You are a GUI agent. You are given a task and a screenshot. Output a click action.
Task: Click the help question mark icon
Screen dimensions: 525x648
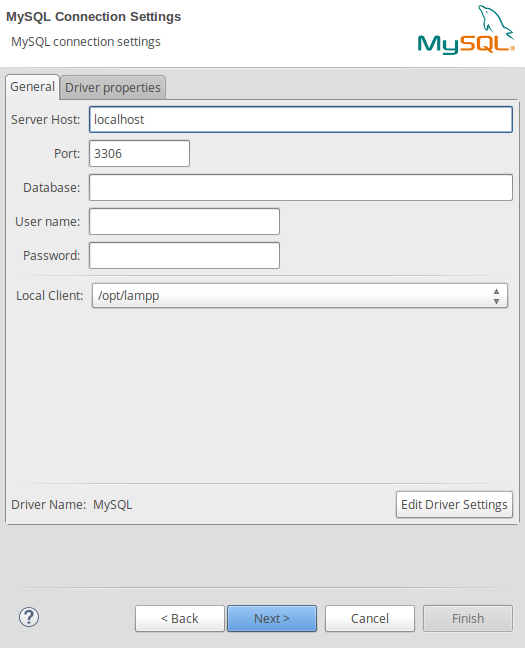29,617
